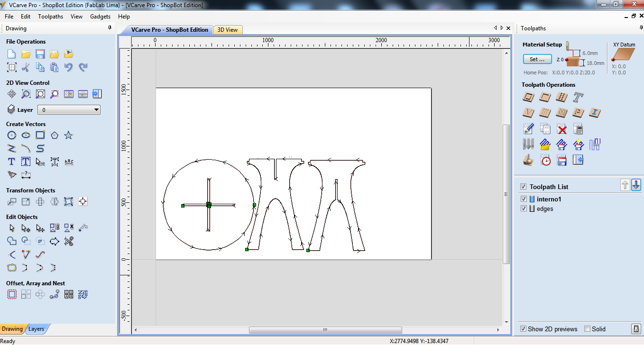Open the Help menu
This screenshot has height=345, width=644.
124,17
